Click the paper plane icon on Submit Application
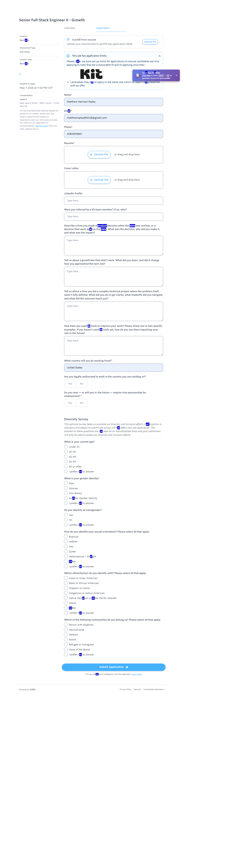This screenshot has width=225, height=868. [x=127, y=667]
